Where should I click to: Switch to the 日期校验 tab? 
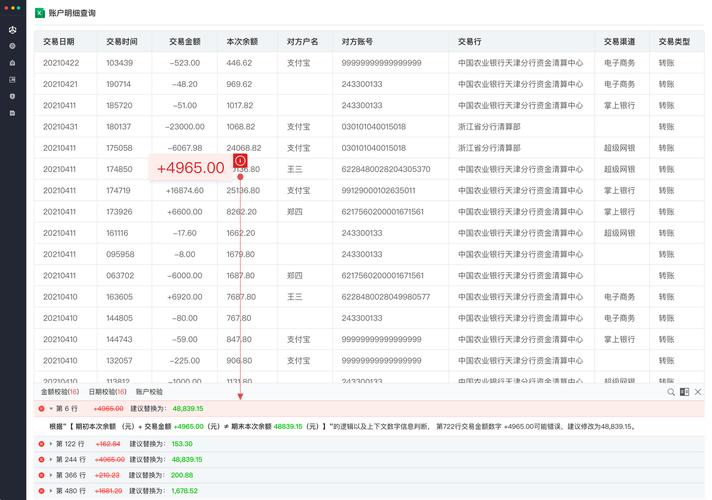pyautogui.click(x=107, y=391)
